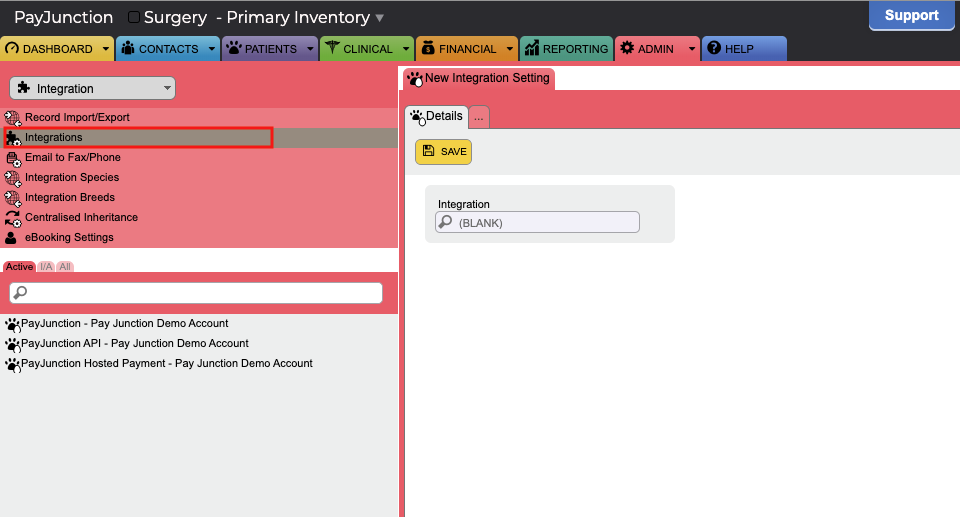Open the ellipsis tab next to Details
This screenshot has width=960, height=517.
click(479, 117)
